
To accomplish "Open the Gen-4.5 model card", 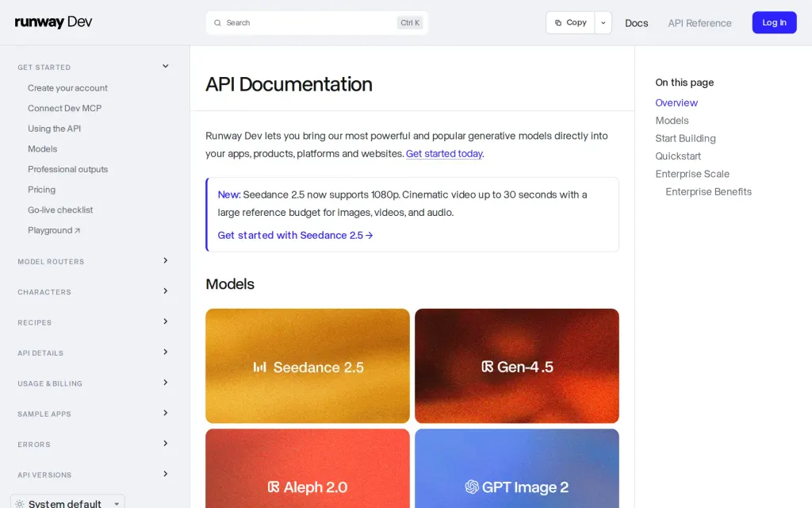I will [x=517, y=366].
